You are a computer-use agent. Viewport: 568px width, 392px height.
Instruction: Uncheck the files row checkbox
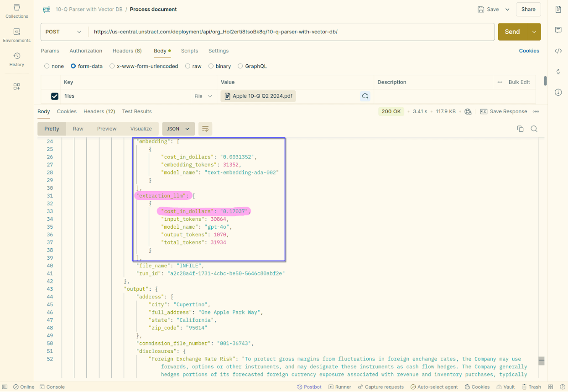click(55, 96)
